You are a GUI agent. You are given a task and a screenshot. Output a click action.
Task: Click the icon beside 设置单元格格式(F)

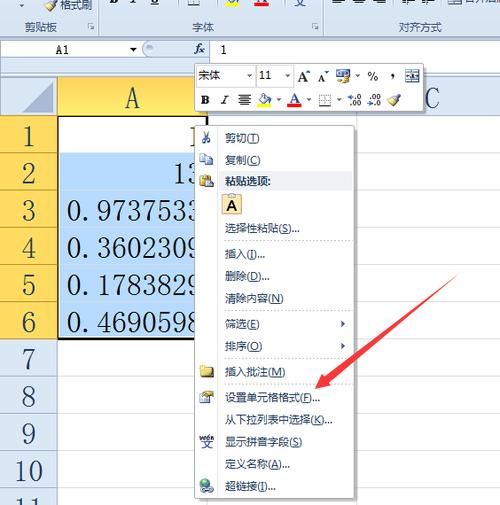coord(206,397)
